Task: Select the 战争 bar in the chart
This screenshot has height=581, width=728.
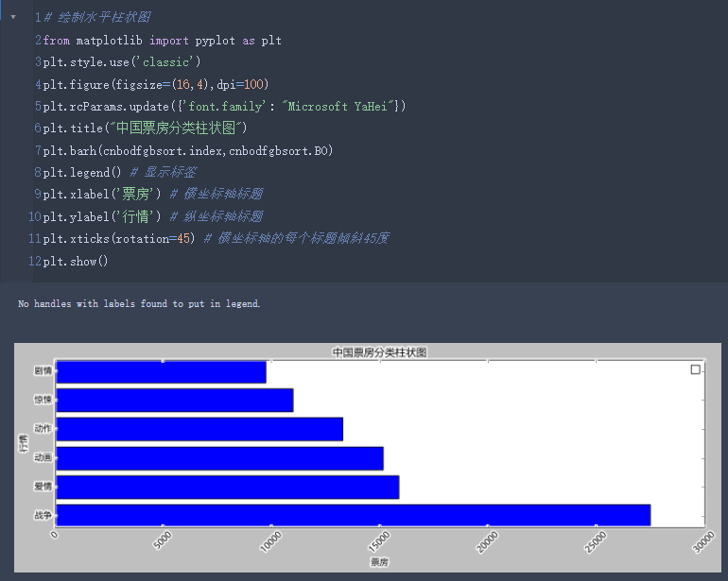Action: [x=353, y=515]
